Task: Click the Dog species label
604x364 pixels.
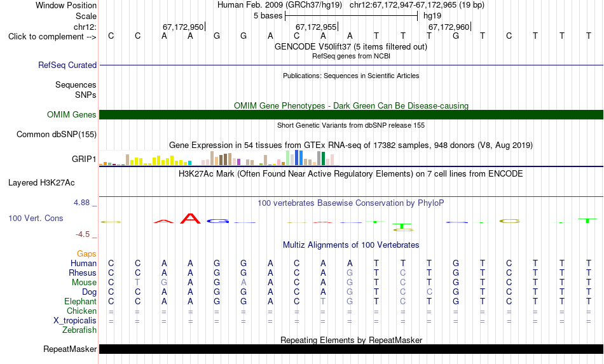Action: pyautogui.click(x=89, y=292)
